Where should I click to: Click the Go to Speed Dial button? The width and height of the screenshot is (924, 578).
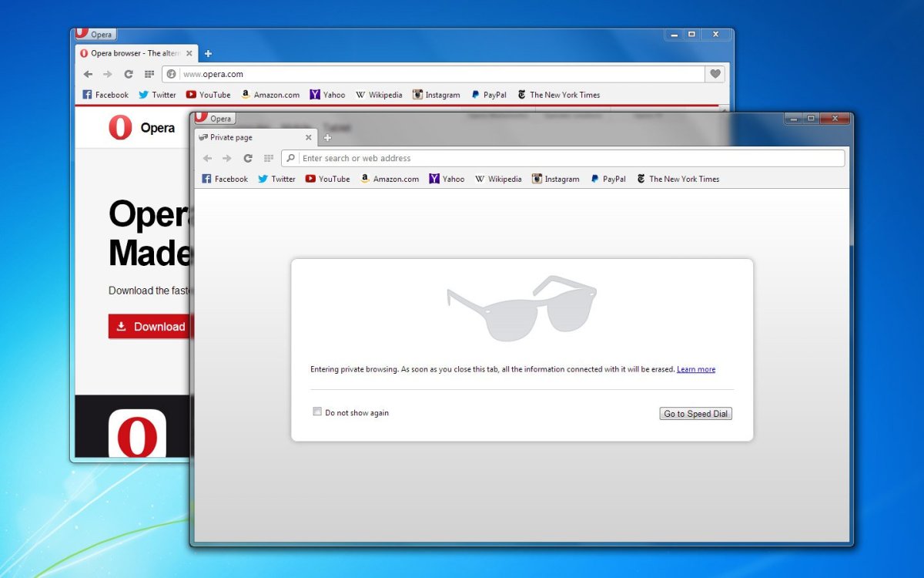coord(695,414)
